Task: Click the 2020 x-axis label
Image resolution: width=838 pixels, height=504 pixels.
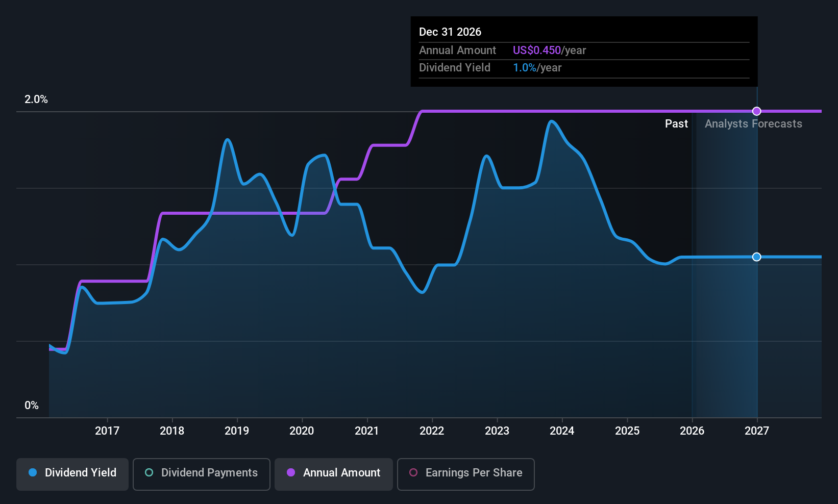Action: 302,431
